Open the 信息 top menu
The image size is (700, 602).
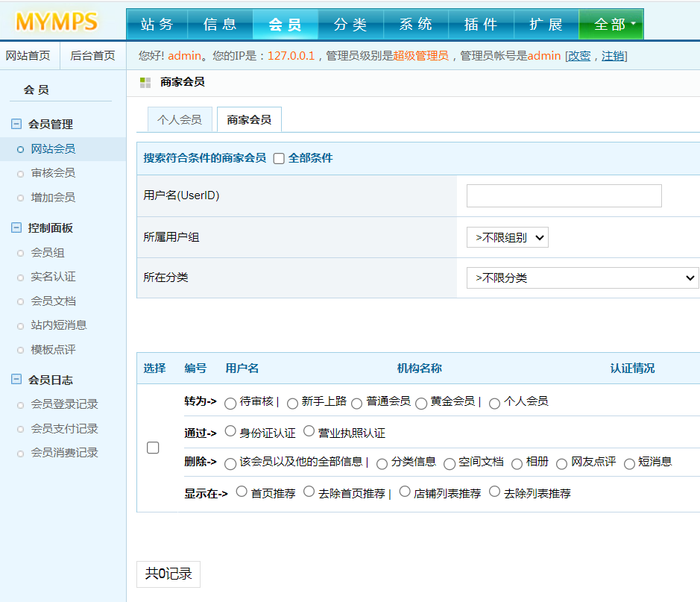[x=220, y=24]
